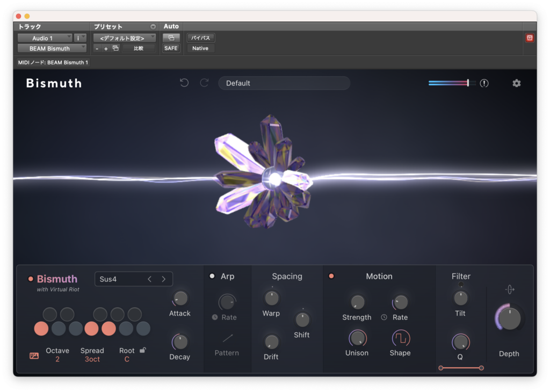
Task: Click the Filter Tilt knob
Action: point(460,299)
